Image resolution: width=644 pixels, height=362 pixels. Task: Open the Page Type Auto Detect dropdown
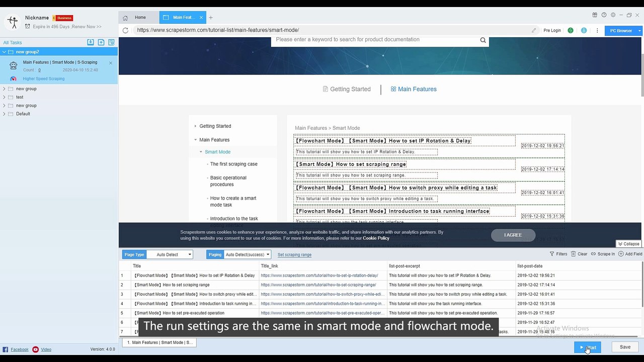170,254
